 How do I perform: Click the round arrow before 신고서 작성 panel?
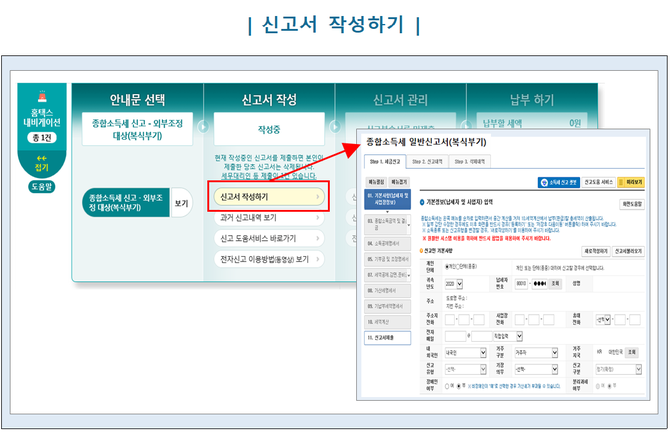(204, 128)
